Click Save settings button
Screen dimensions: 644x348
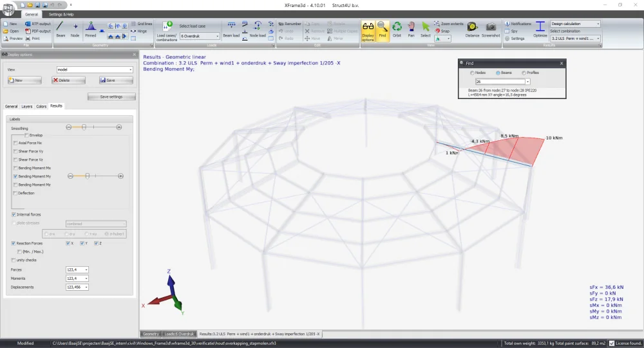[x=111, y=97]
